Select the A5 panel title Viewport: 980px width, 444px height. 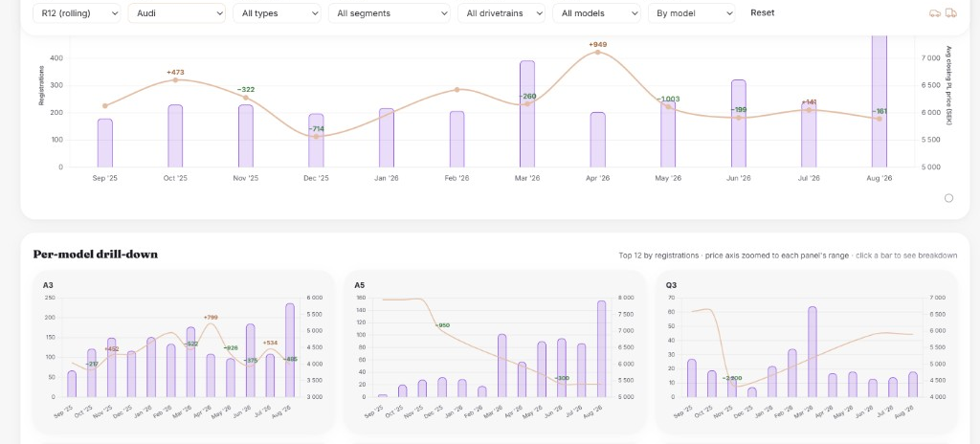pos(360,285)
